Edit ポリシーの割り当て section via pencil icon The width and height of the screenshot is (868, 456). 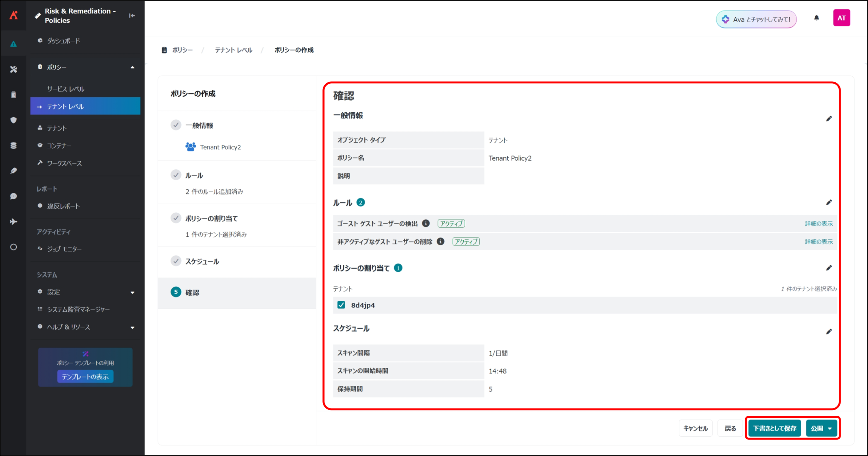[829, 268]
